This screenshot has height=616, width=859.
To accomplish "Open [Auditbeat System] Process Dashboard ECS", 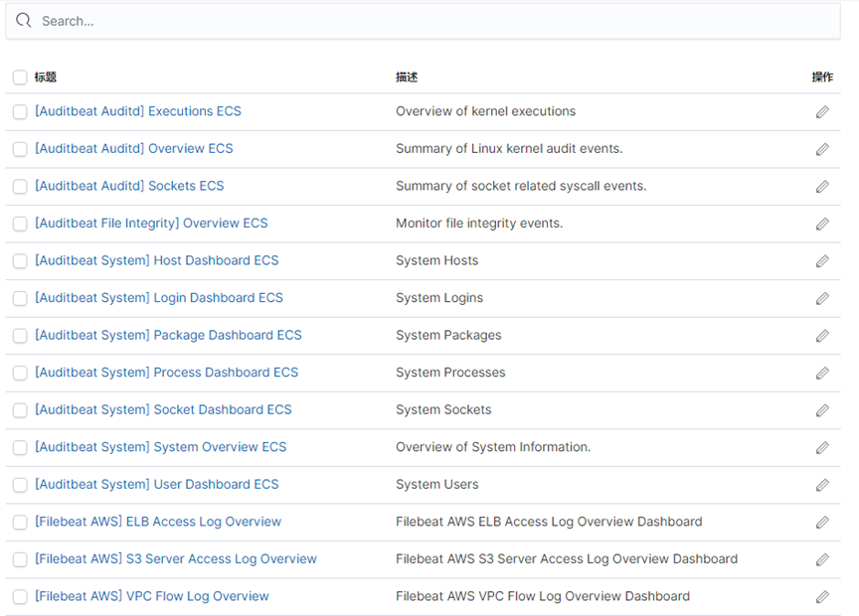I will (x=167, y=372).
